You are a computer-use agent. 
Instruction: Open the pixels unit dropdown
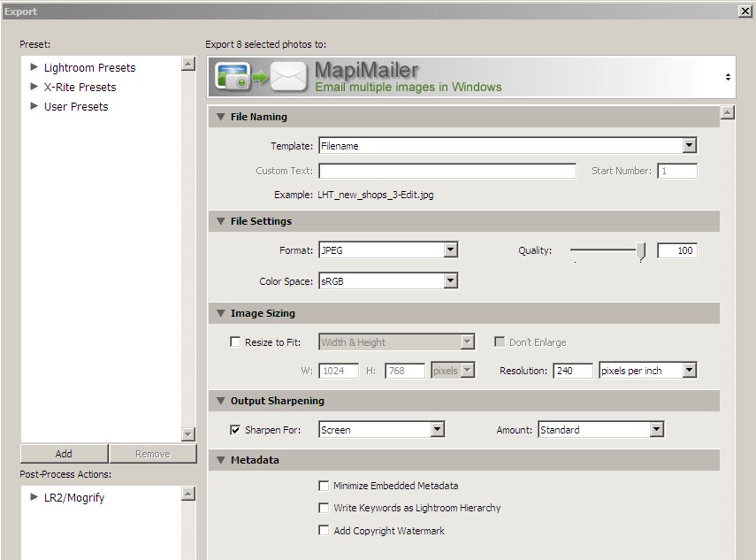(x=453, y=371)
